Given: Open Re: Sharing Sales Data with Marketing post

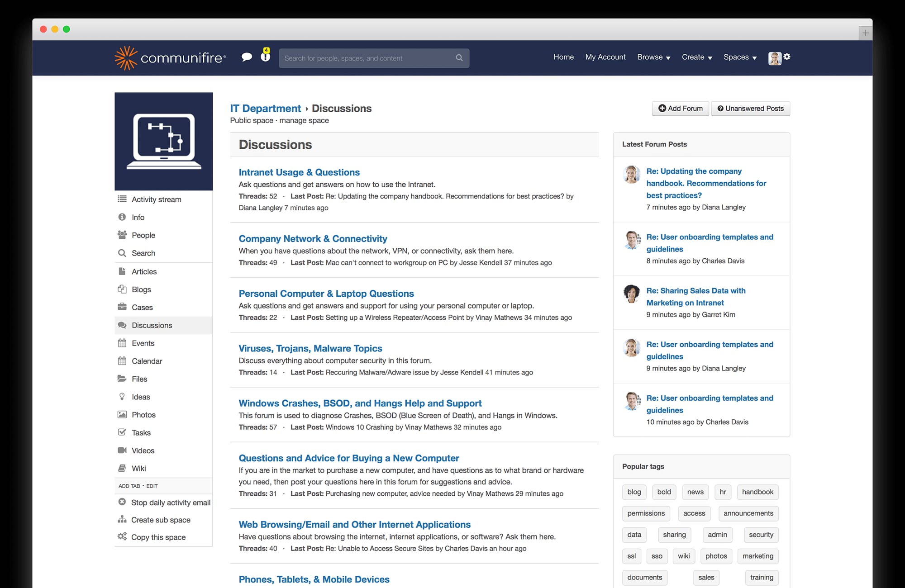Looking at the screenshot, I should point(695,297).
